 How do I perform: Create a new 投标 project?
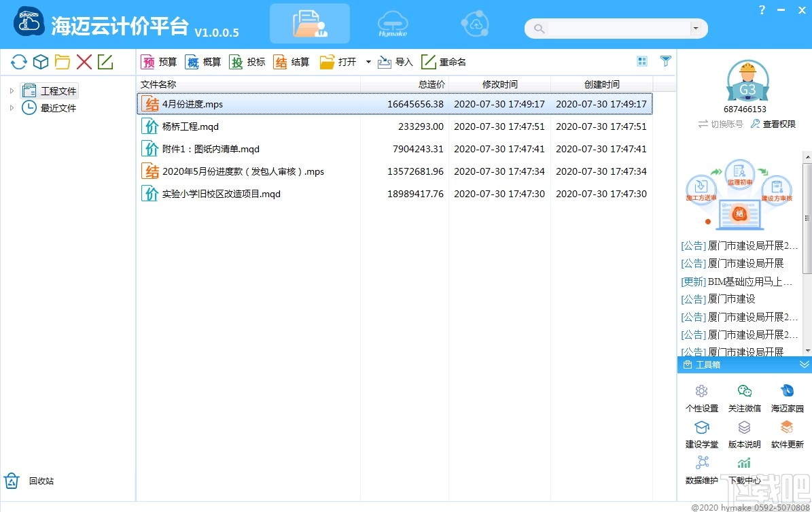click(247, 62)
